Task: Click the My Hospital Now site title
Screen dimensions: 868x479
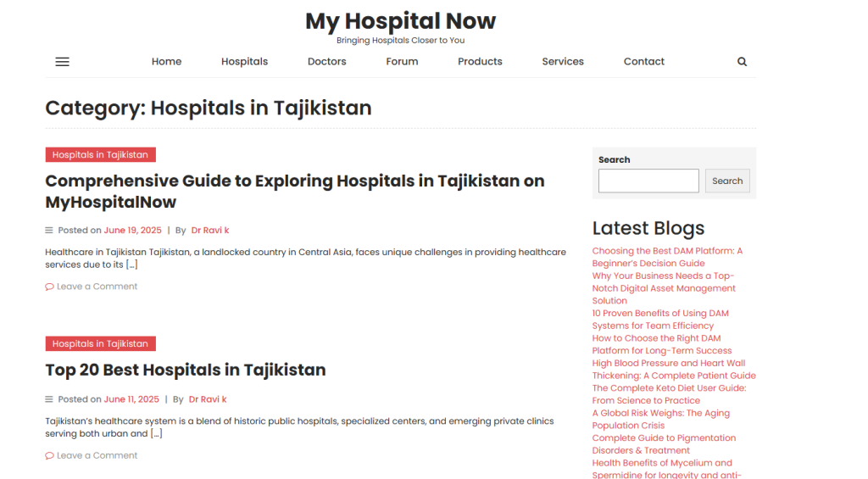Action: (400, 21)
